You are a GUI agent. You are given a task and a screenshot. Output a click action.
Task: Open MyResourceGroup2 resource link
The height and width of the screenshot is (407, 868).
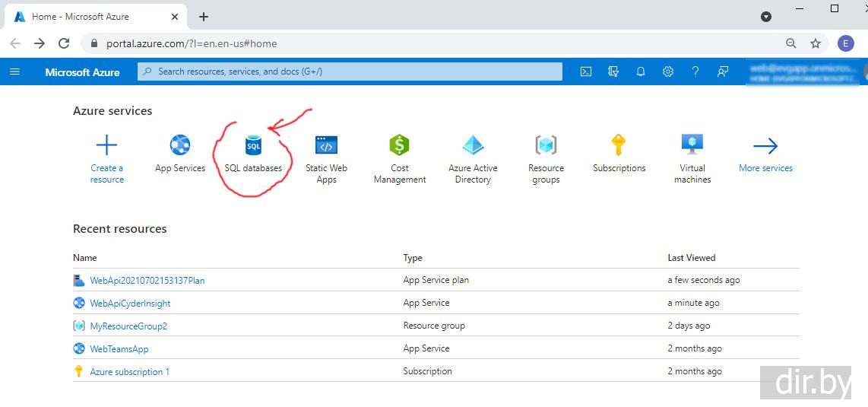(128, 326)
